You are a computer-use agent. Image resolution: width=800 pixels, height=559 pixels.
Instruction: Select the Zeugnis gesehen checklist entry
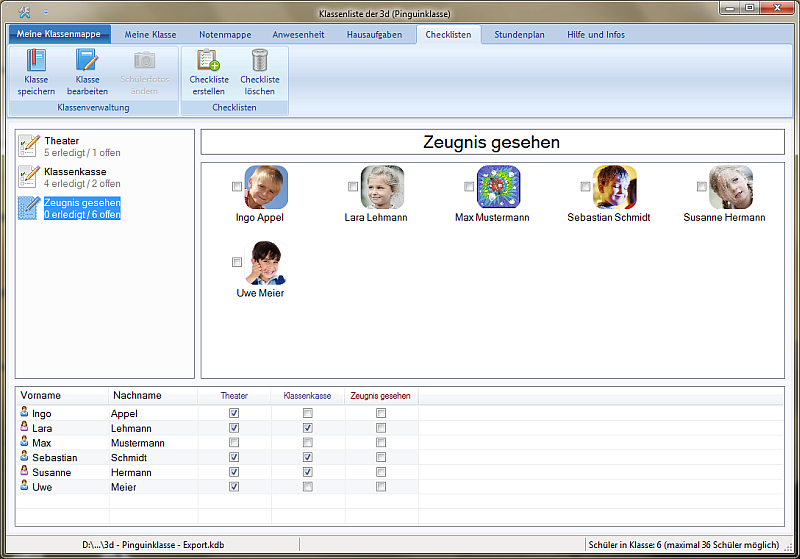[x=82, y=208]
